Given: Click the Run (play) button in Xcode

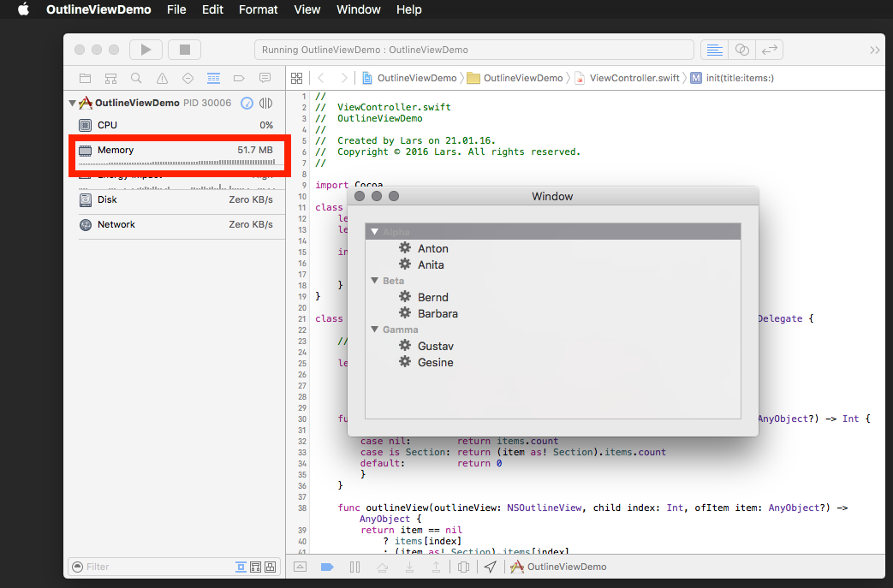Looking at the screenshot, I should click(x=146, y=50).
